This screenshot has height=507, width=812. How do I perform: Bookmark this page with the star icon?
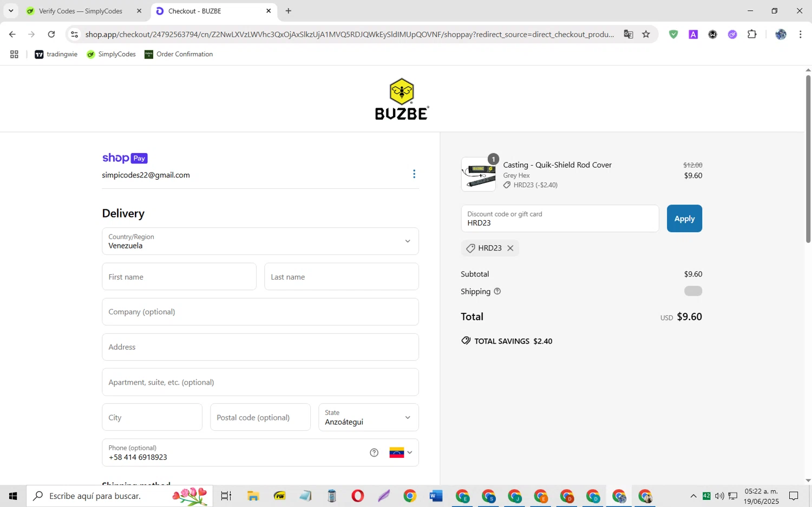point(646,34)
